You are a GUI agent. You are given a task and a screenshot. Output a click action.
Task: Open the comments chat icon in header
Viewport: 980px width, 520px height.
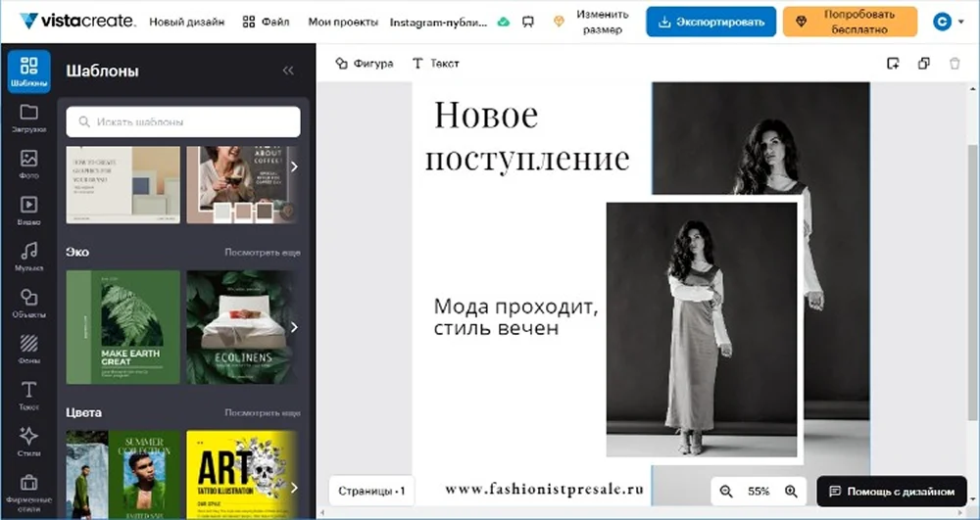click(528, 22)
